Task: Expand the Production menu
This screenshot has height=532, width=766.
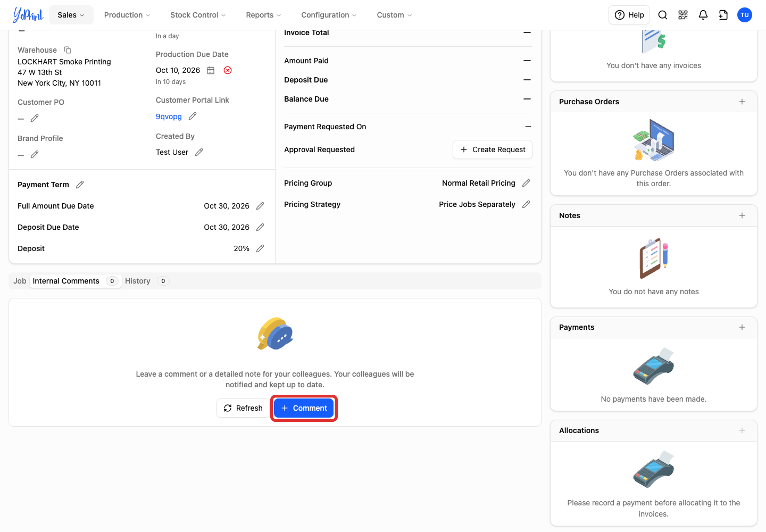Action: pyautogui.click(x=127, y=15)
